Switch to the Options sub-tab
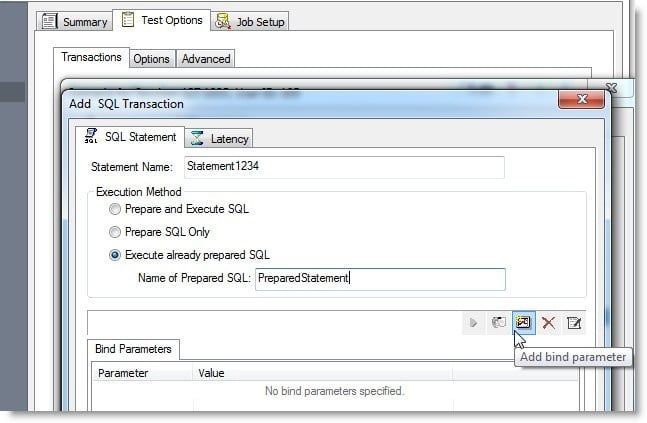Screen dimensions: 647x423 (151, 59)
